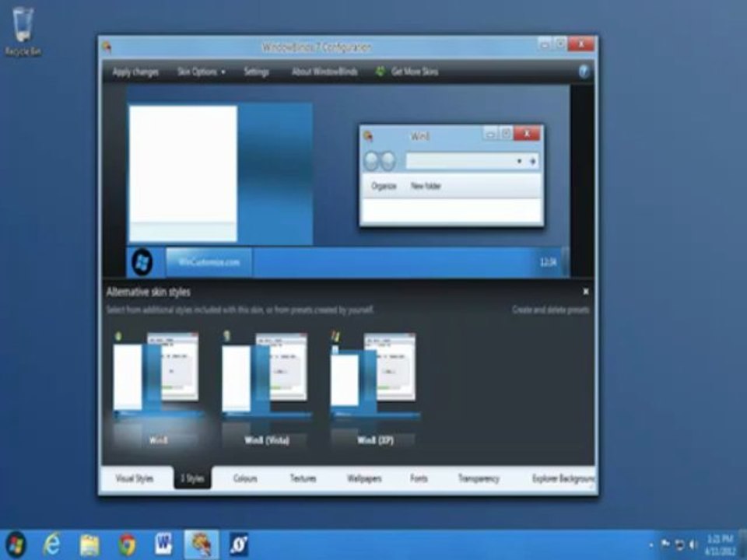Close the Alternative skin styles panel

[x=586, y=292]
